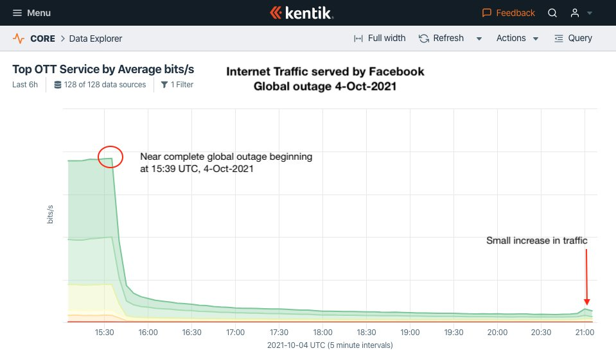Open the search magnifier icon
This screenshot has width=616, height=364.
coord(552,13)
